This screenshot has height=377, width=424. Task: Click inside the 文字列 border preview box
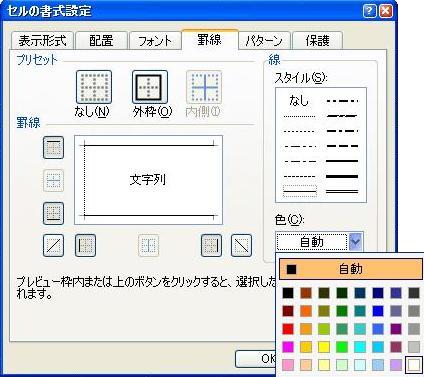tap(148, 180)
